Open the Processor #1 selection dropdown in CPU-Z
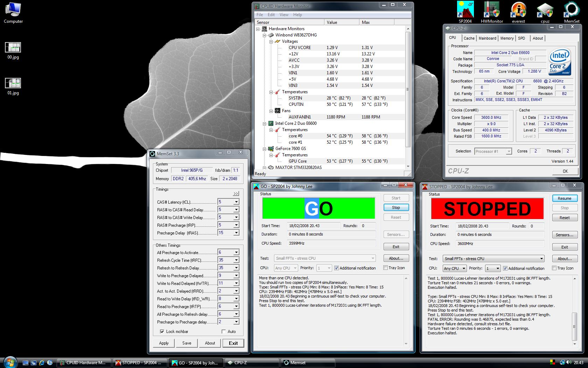This screenshot has height=368, width=588. 509,151
